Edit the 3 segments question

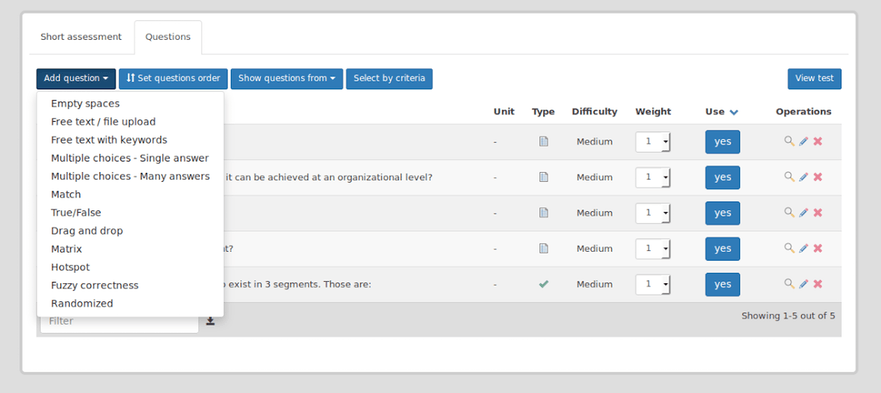pyautogui.click(x=803, y=284)
